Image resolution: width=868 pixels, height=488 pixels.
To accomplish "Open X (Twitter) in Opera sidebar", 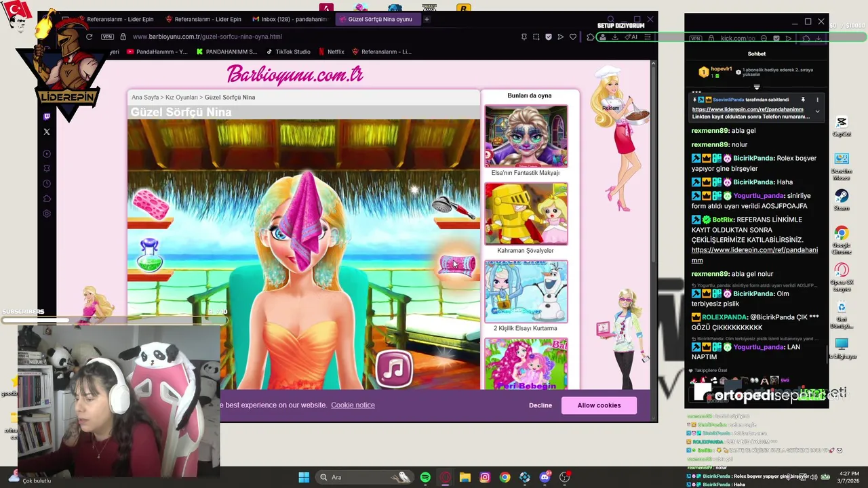I will pyautogui.click(x=47, y=131).
